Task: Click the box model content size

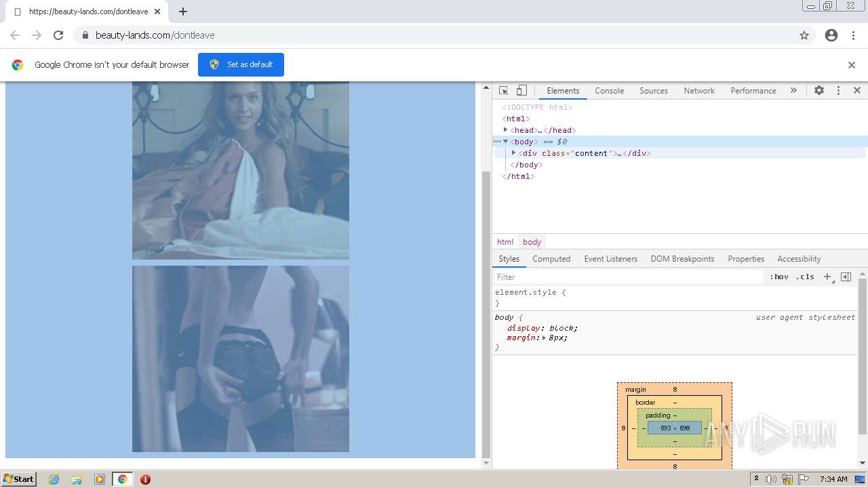Action: point(675,428)
